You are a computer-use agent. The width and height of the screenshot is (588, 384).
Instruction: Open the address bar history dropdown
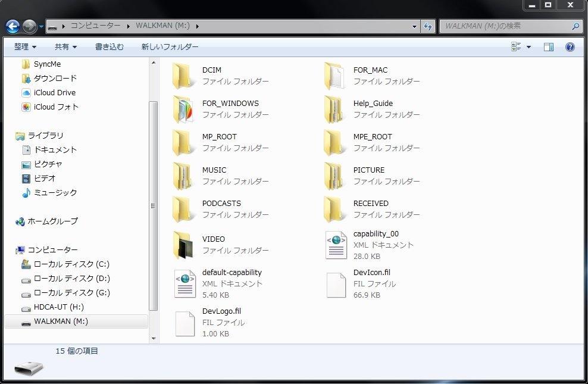click(x=415, y=27)
